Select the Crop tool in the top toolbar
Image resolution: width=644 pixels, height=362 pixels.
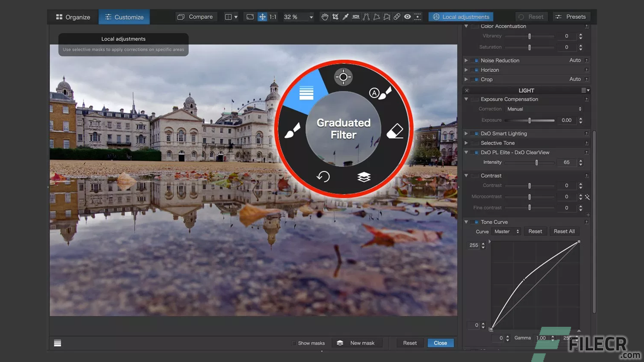tap(336, 17)
